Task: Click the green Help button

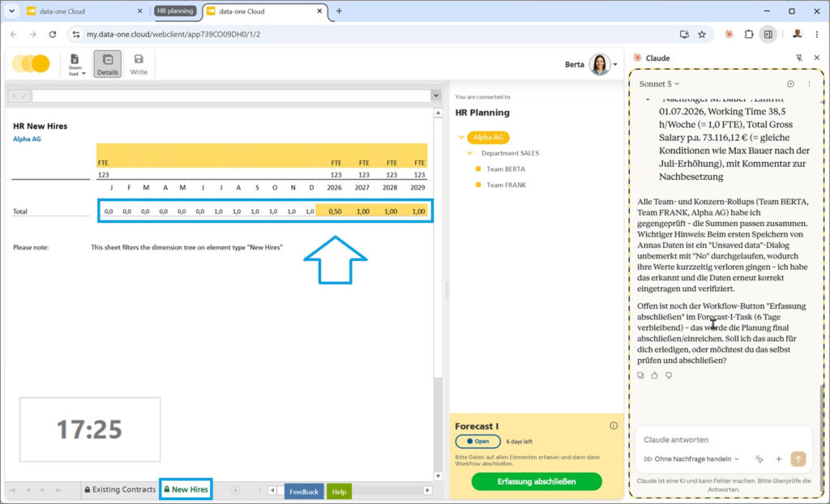Action: pyautogui.click(x=340, y=491)
